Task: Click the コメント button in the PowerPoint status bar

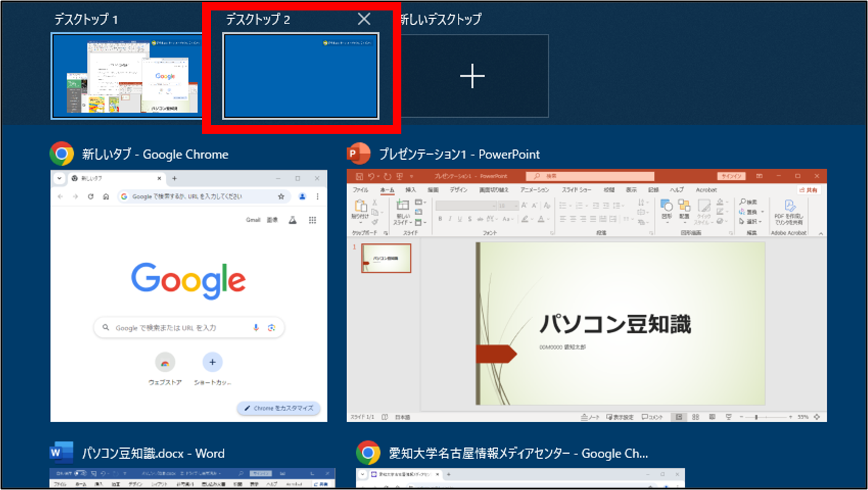Action: click(x=652, y=417)
